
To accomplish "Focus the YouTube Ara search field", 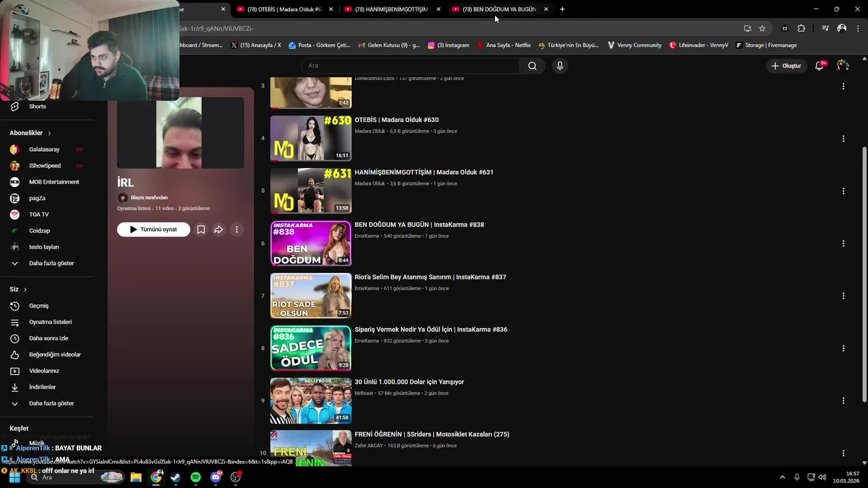I will click(410, 66).
